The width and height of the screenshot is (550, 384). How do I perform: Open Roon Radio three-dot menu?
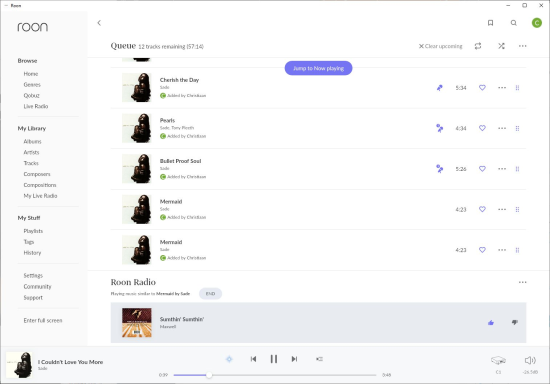tap(523, 282)
